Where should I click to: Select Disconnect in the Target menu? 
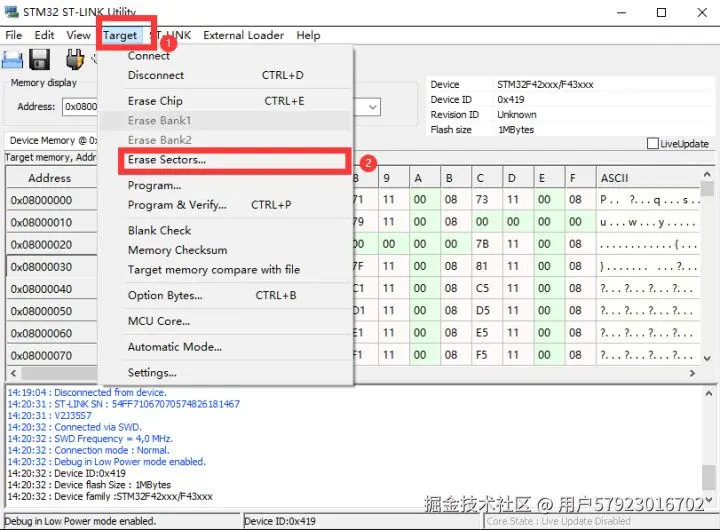[x=225, y=75]
